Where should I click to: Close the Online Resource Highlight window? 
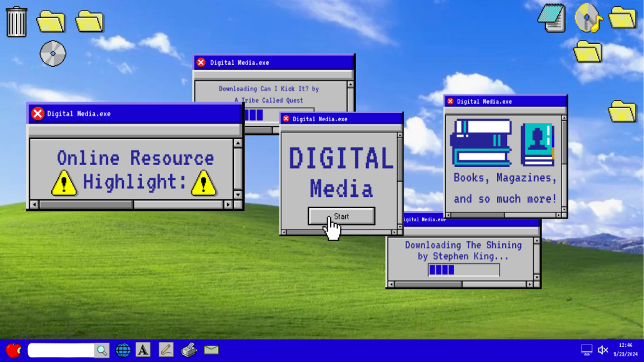click(38, 114)
